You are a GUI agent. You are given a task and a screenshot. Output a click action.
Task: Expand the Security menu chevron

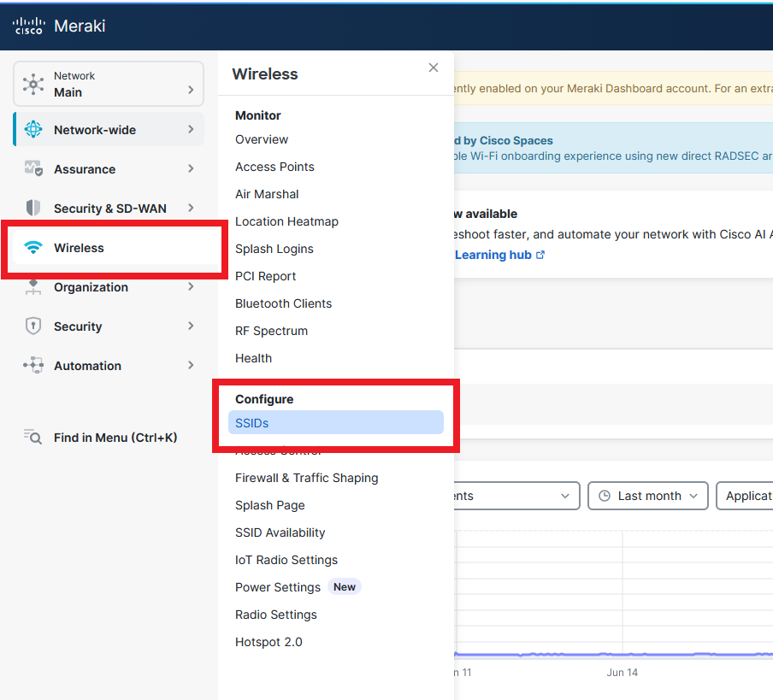click(x=191, y=326)
